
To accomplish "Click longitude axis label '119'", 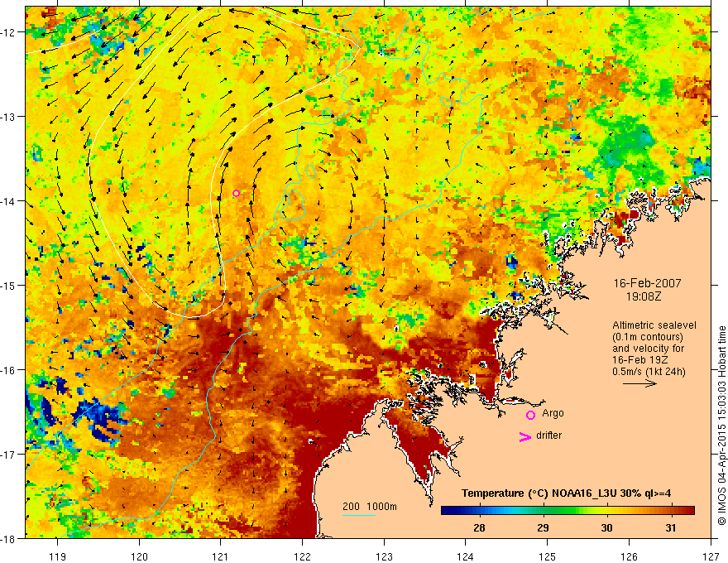I will [58, 556].
